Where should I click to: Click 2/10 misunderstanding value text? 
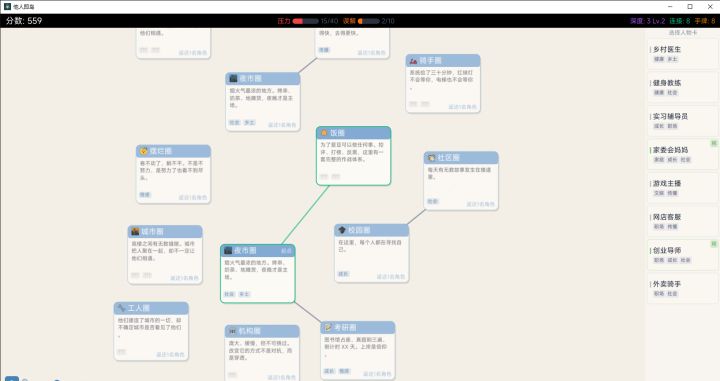point(388,21)
